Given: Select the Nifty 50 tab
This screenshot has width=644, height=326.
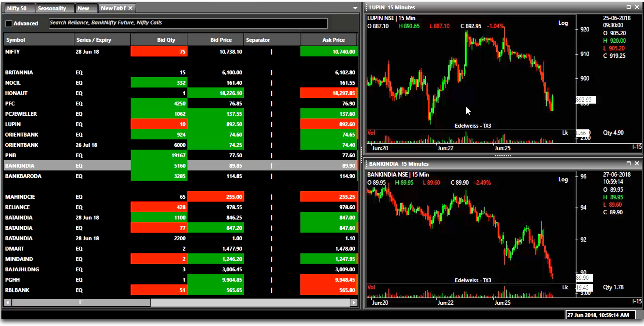Looking at the screenshot, I should [x=16, y=8].
